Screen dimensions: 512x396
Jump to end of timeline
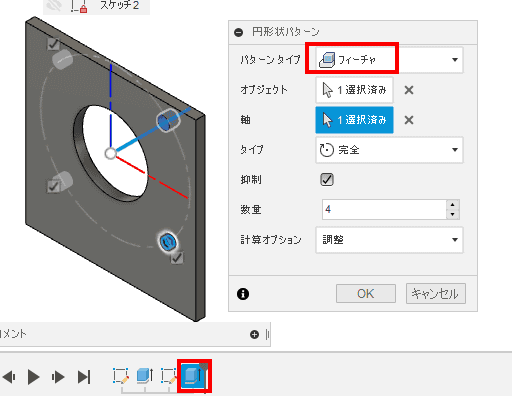click(84, 377)
